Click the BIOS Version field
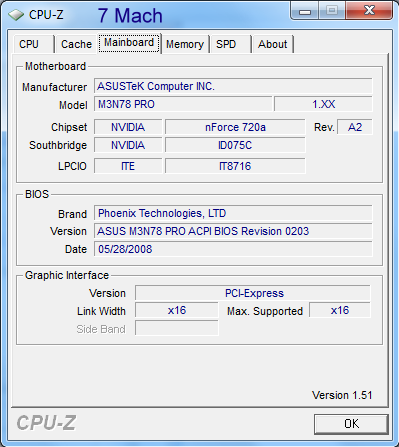 (x=233, y=231)
